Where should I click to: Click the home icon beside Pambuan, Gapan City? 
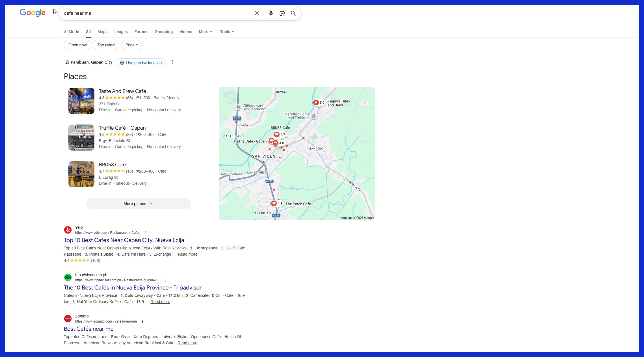66,62
